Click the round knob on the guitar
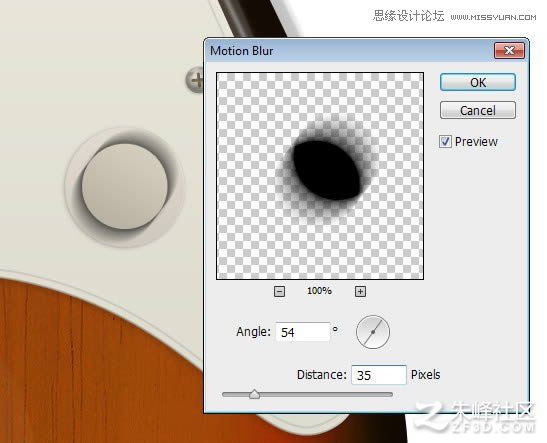This screenshot has width=547, height=443. (x=125, y=186)
